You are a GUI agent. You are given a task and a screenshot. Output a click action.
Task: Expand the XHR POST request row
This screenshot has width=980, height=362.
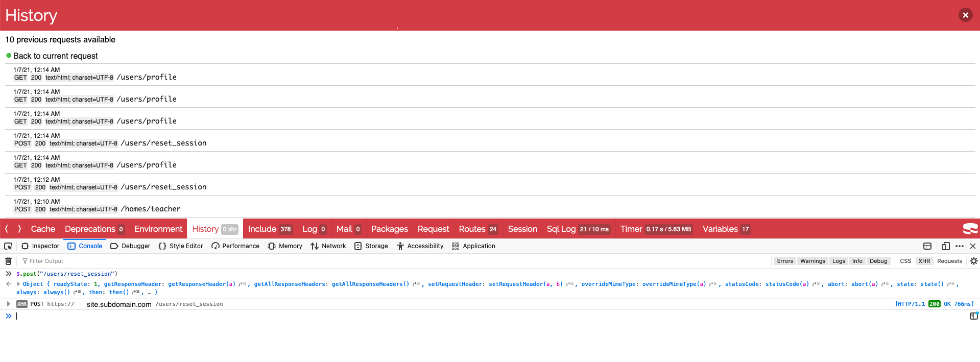[x=8, y=304]
